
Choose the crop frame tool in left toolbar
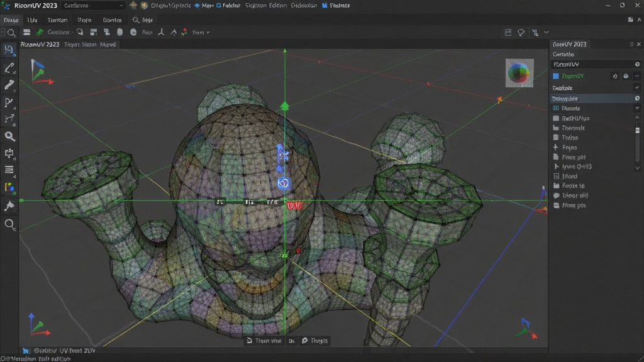click(9, 153)
